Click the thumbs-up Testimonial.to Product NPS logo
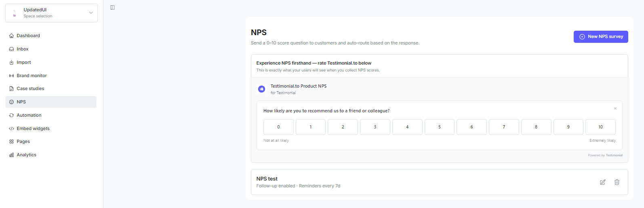 (x=261, y=89)
